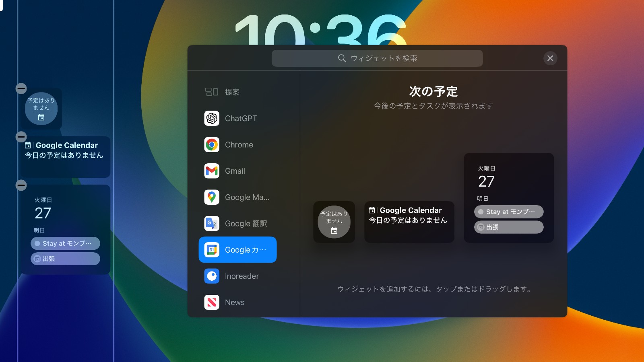Select the ChatGPT icon in the widget sidebar
This screenshot has width=644, height=362.
coord(211,118)
